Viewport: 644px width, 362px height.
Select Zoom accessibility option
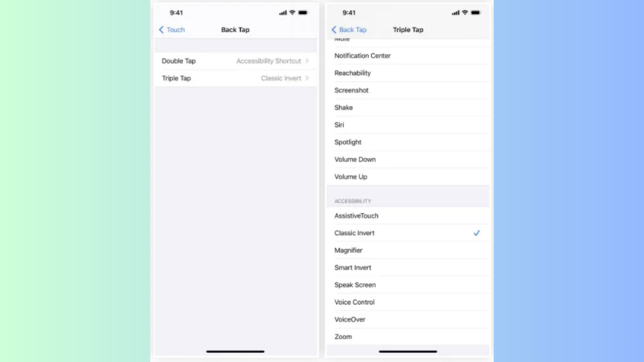[x=343, y=337]
